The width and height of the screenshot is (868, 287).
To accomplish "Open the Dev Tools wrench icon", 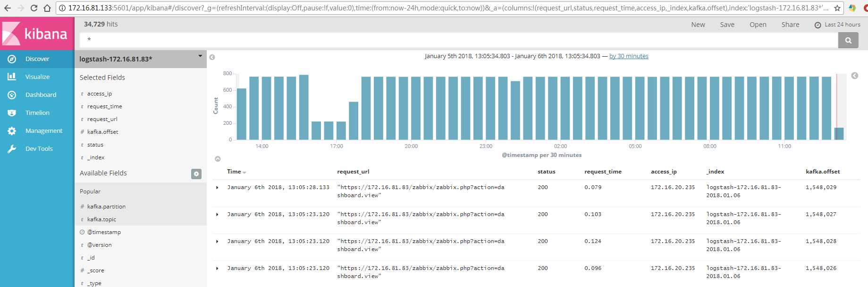I will click(12, 148).
